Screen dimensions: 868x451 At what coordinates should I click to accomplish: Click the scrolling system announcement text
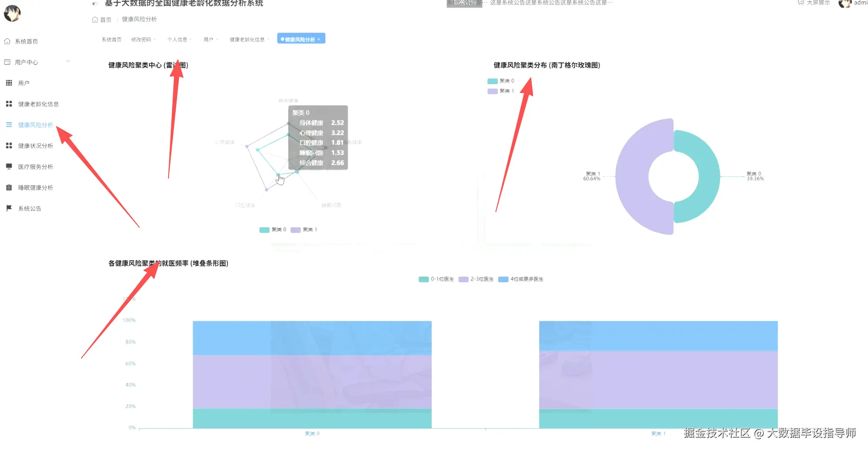(x=551, y=3)
